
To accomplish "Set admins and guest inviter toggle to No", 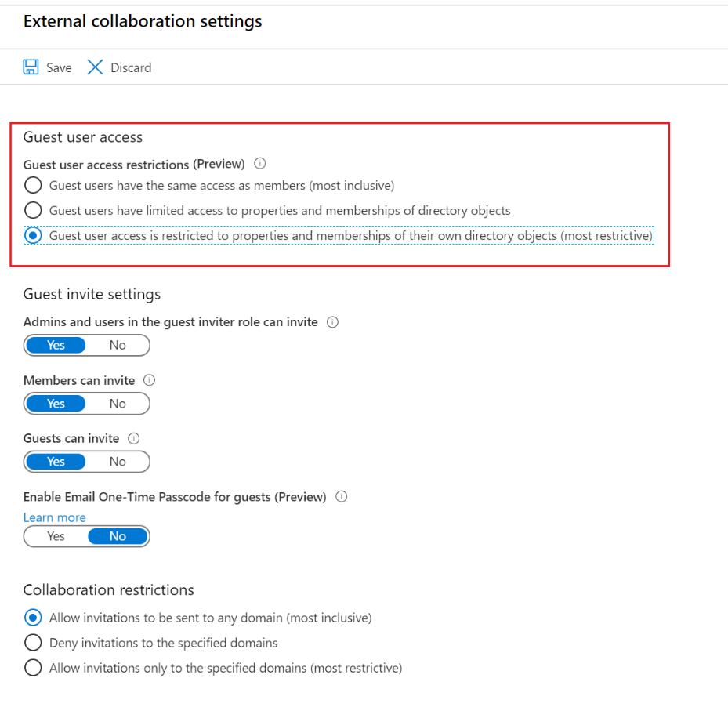I will [118, 345].
